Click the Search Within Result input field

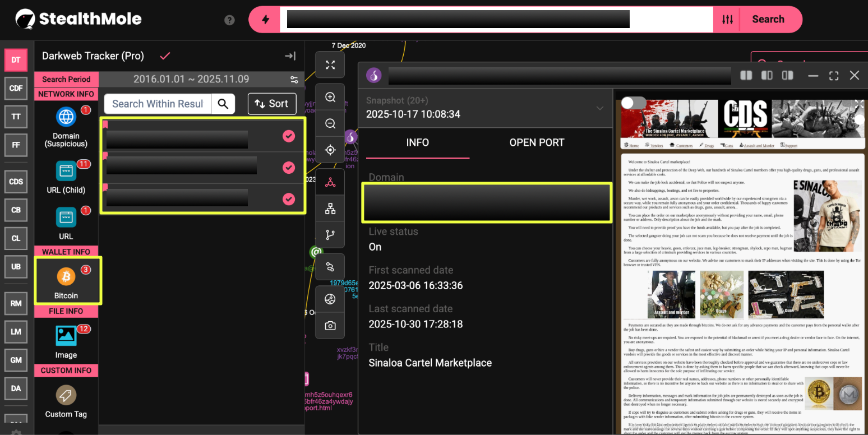click(x=158, y=104)
